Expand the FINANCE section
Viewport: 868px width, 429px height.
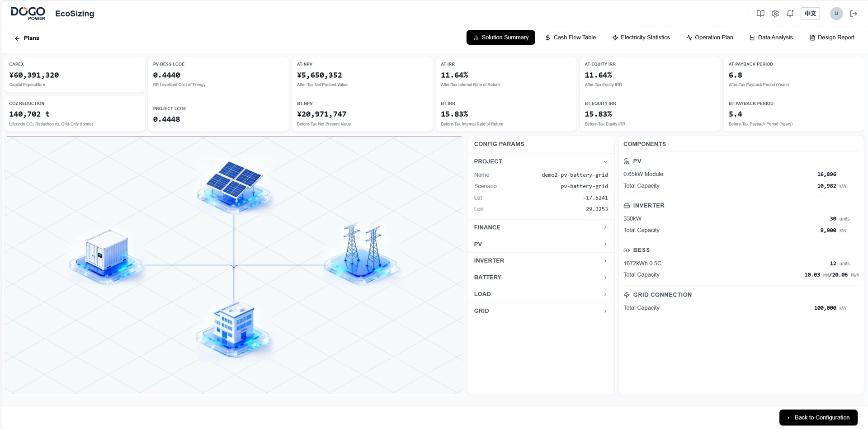pyautogui.click(x=541, y=227)
